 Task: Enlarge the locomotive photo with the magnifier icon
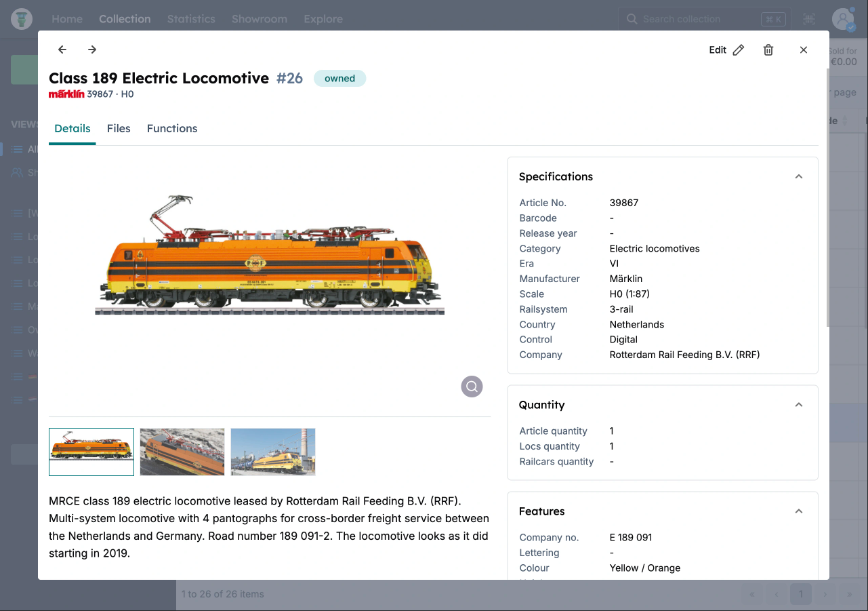[x=472, y=386]
